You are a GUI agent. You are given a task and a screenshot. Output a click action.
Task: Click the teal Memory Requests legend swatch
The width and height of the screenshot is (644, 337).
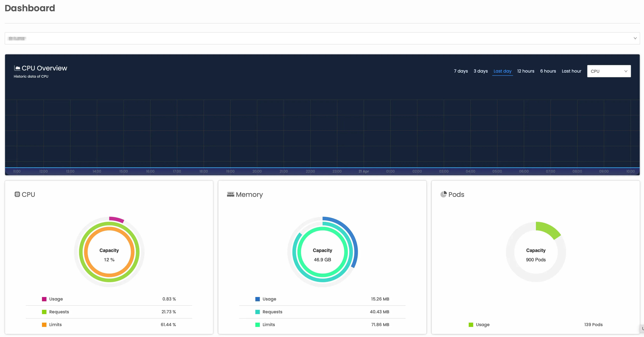click(x=257, y=312)
